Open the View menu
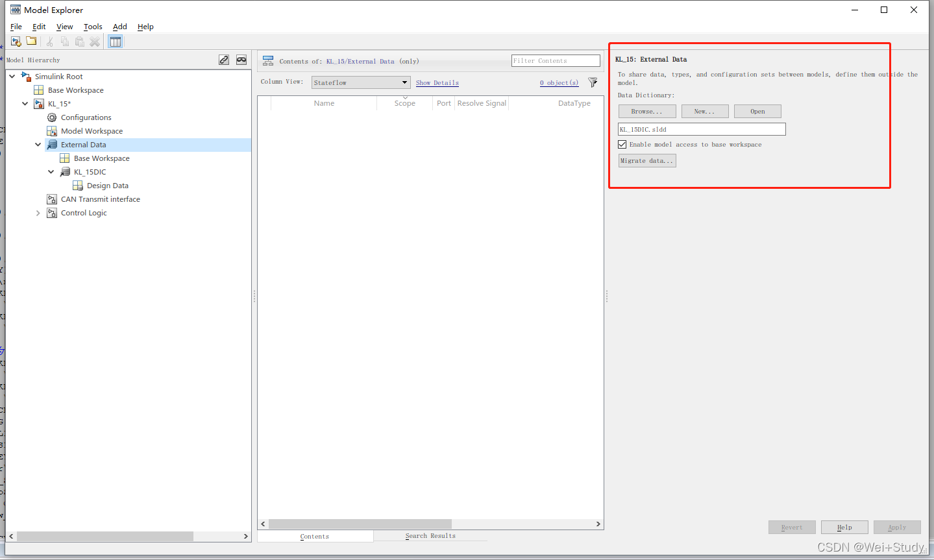 pyautogui.click(x=64, y=27)
